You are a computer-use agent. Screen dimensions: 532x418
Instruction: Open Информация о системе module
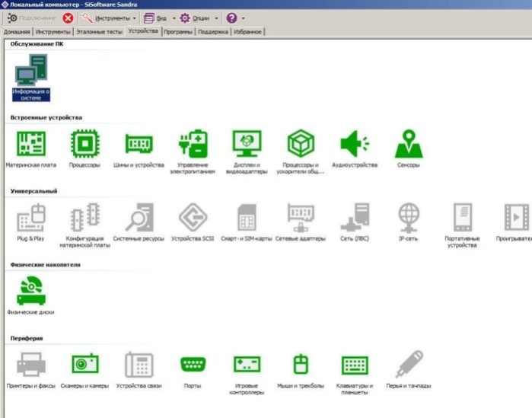coord(31,78)
